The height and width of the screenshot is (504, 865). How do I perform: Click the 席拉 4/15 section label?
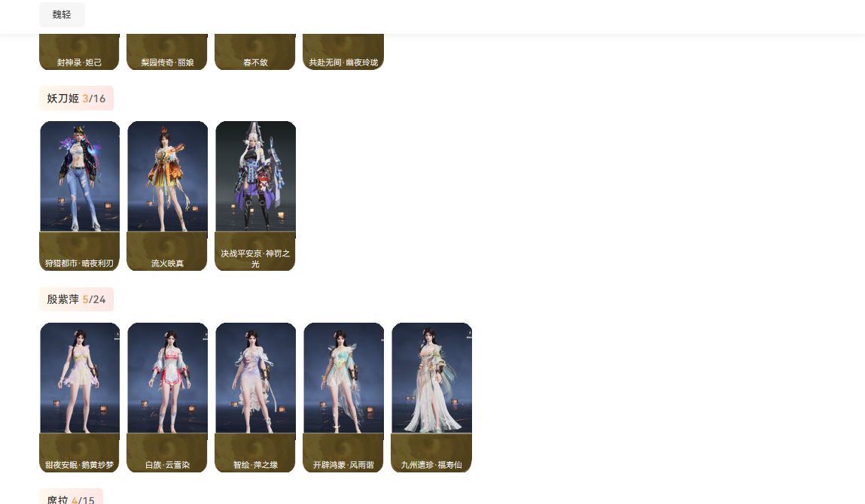point(71,498)
